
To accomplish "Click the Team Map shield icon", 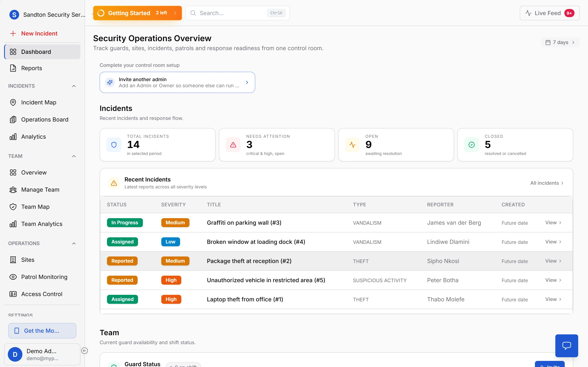I will pyautogui.click(x=13, y=207).
